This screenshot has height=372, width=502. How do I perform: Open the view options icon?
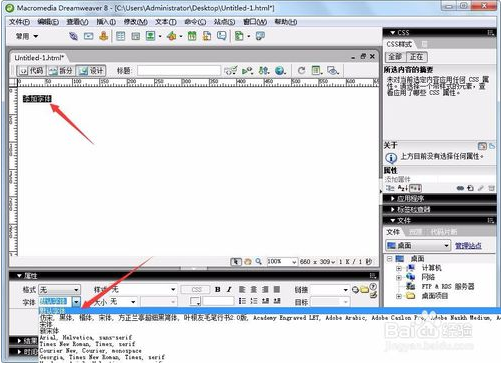[x=316, y=71]
